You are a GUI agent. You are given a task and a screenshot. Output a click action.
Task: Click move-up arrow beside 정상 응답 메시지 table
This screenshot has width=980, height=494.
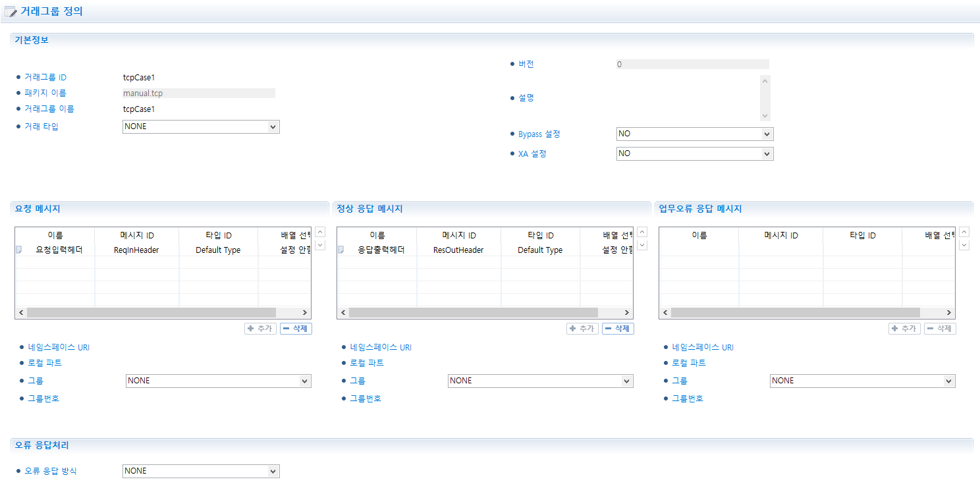click(x=642, y=232)
